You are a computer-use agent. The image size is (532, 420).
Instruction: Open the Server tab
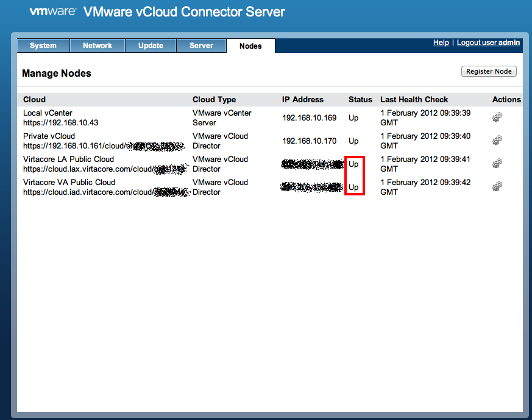[201, 46]
